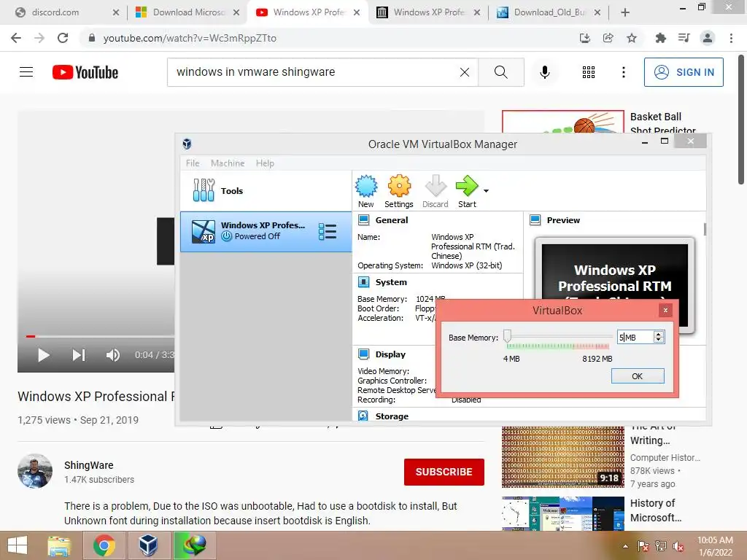
Task: Open Windows Start button
Action: [18, 545]
